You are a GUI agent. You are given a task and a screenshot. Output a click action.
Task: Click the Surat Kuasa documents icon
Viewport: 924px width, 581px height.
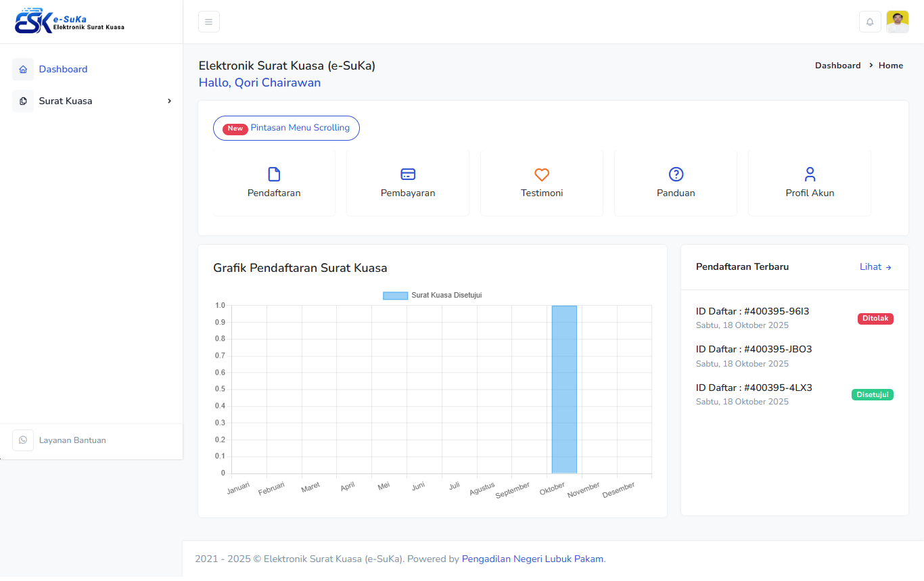tap(23, 101)
